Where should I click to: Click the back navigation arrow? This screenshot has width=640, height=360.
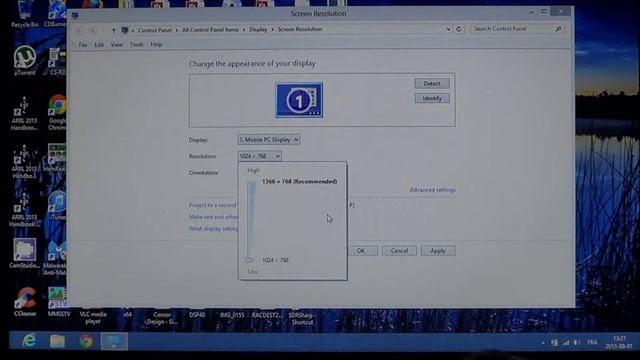tap(79, 30)
